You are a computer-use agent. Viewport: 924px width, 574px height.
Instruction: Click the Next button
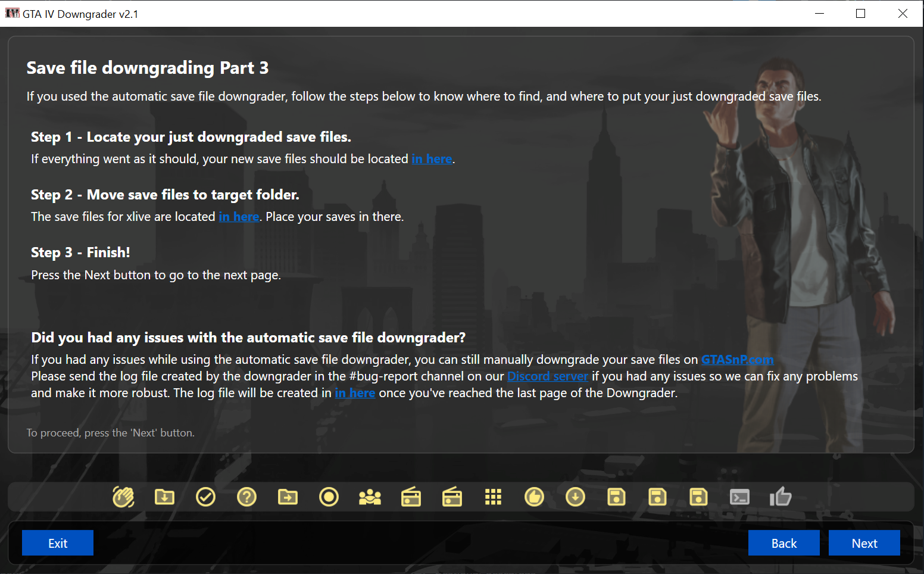pyautogui.click(x=864, y=543)
